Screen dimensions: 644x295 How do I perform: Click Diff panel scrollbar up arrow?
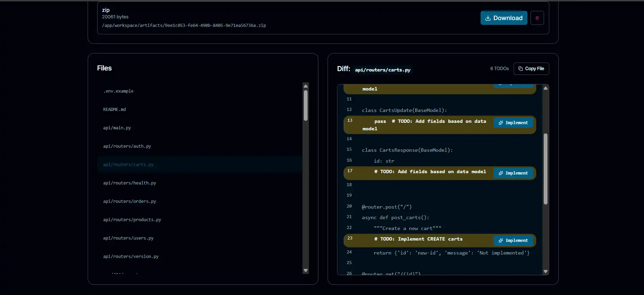coord(545,88)
